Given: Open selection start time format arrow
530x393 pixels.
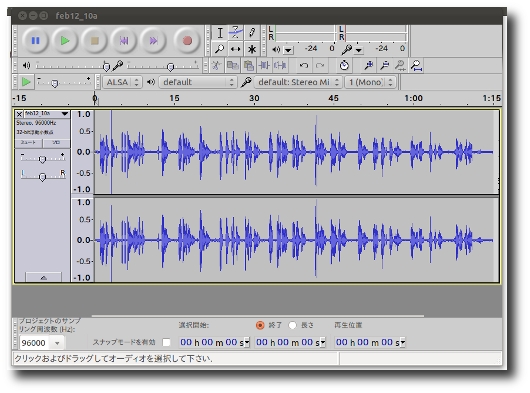Looking at the screenshot, I should (x=247, y=342).
